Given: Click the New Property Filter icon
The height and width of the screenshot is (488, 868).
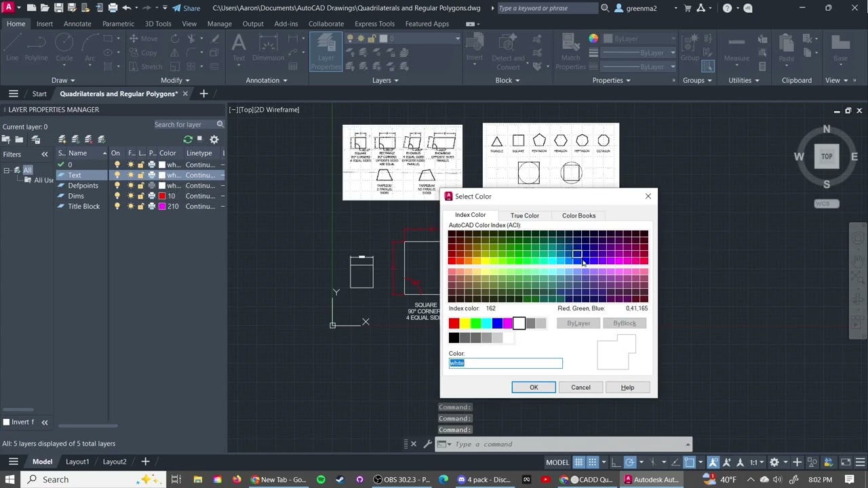Looking at the screenshot, I should [x=6, y=139].
